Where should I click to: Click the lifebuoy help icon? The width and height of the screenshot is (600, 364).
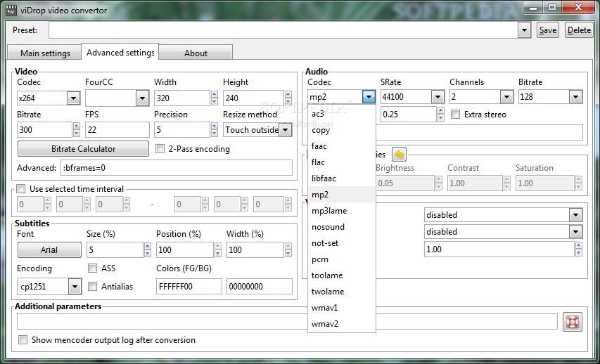pyautogui.click(x=573, y=322)
